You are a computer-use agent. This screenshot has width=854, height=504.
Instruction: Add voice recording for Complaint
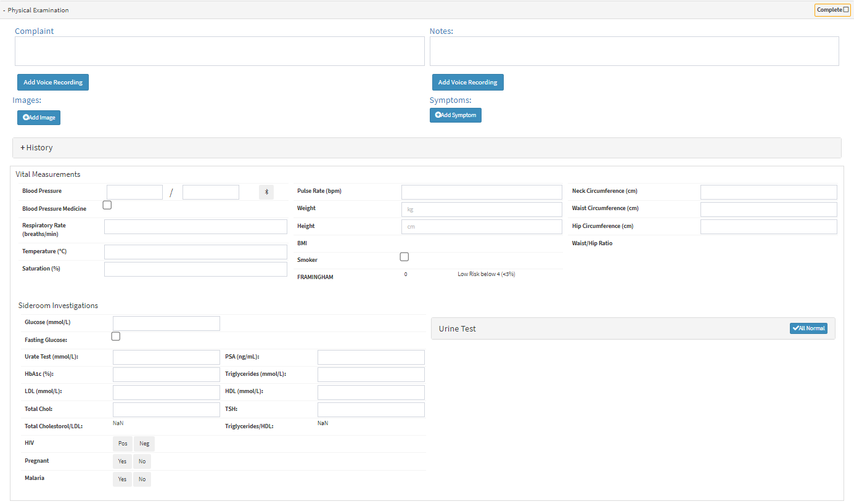(53, 83)
